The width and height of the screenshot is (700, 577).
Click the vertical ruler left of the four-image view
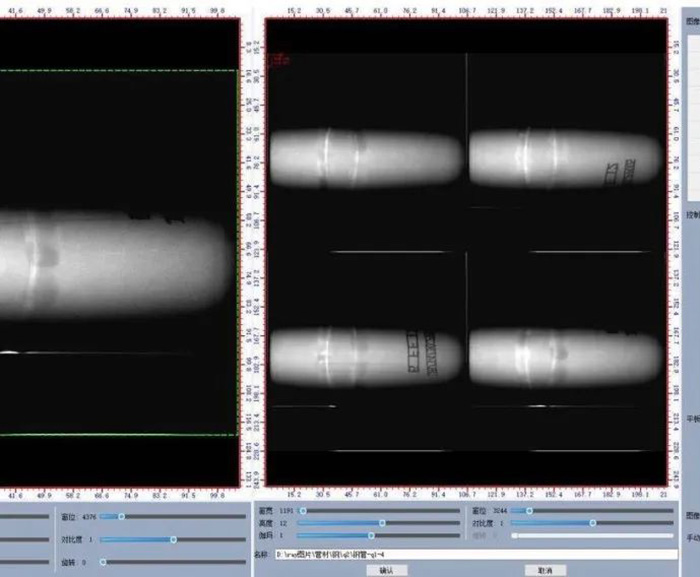256,250
